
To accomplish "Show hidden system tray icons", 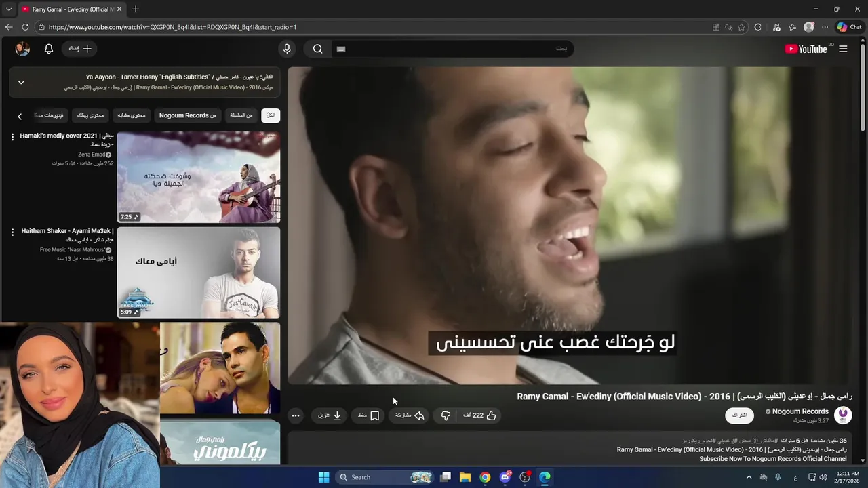I will (x=749, y=477).
